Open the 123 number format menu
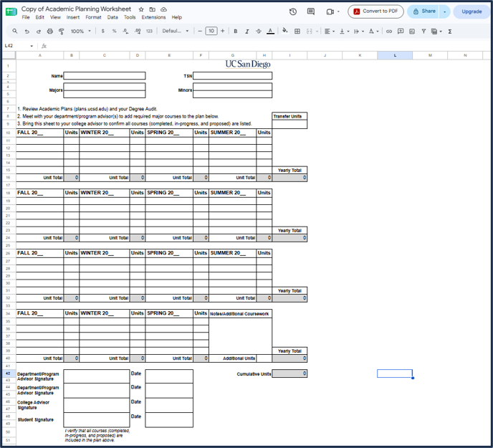The image size is (493, 448). (149, 31)
